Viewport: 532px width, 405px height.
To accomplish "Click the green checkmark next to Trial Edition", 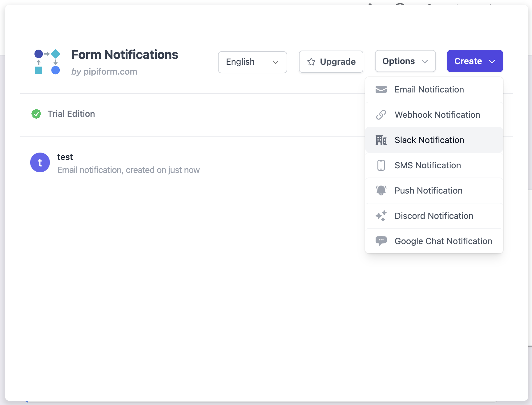I will (36, 114).
